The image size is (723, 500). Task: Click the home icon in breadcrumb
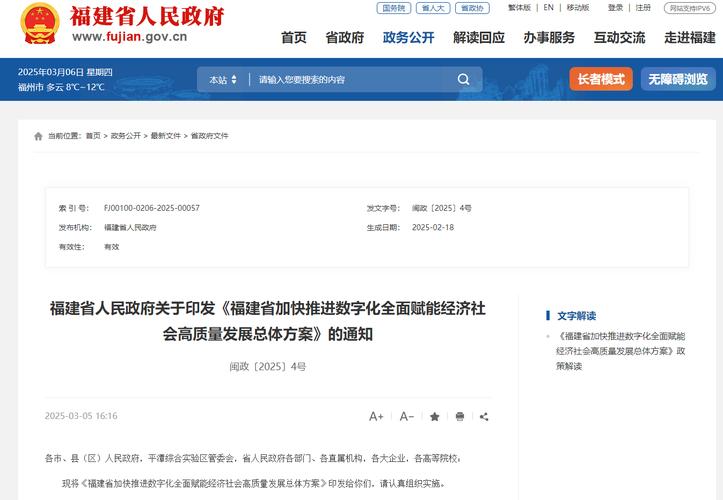pyautogui.click(x=38, y=136)
